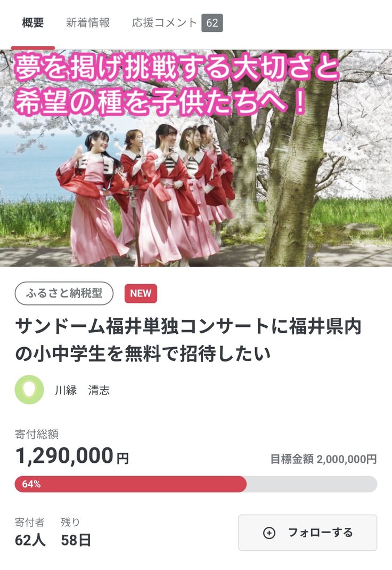Click the red NEW badge

click(141, 293)
